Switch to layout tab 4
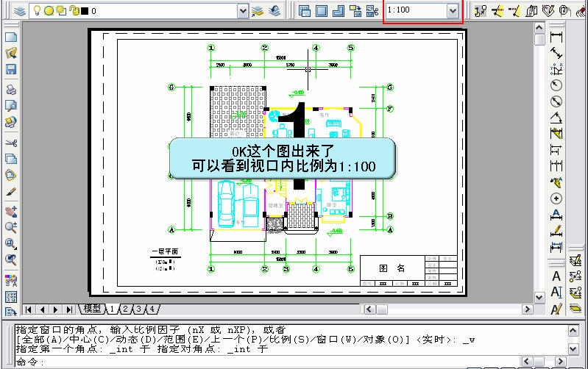 [x=152, y=309]
